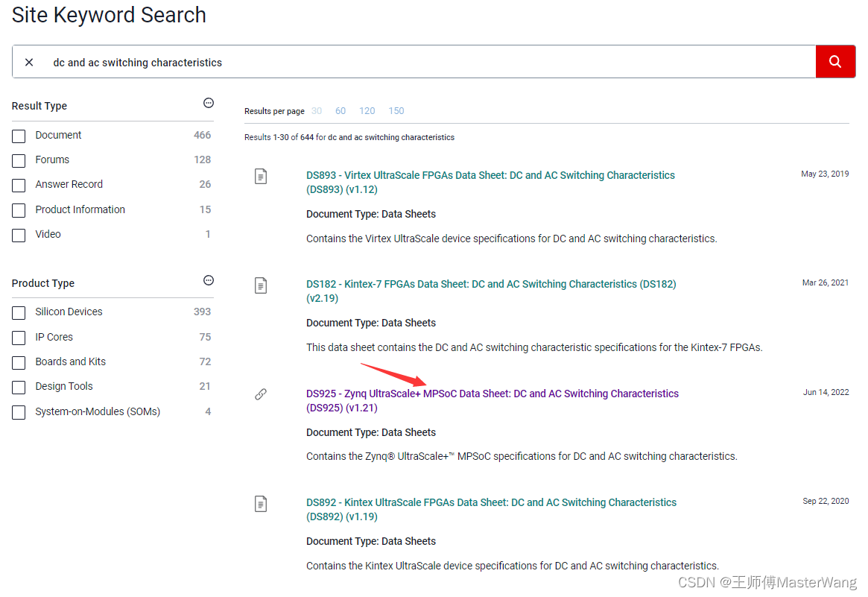
Task: Click the Document filter label
Action: [58, 135]
